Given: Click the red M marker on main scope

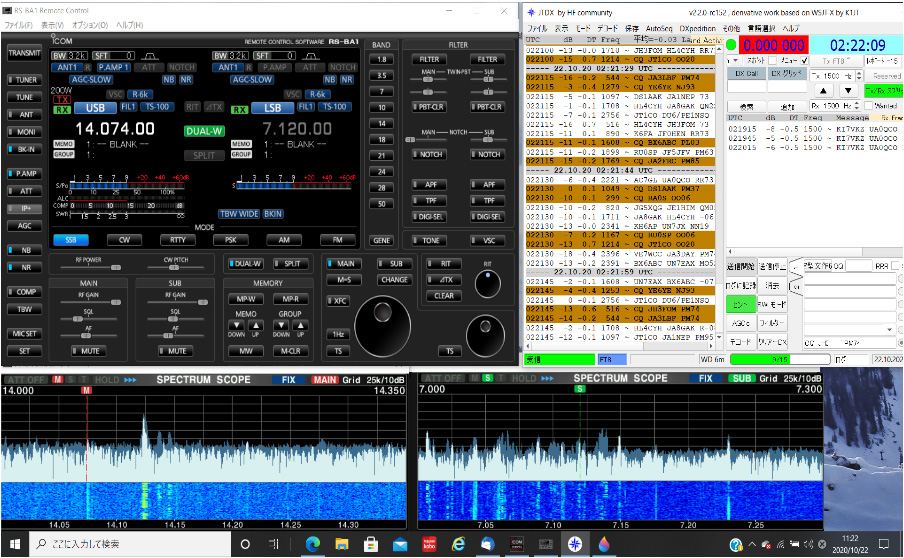Looking at the screenshot, I should (x=86, y=390).
